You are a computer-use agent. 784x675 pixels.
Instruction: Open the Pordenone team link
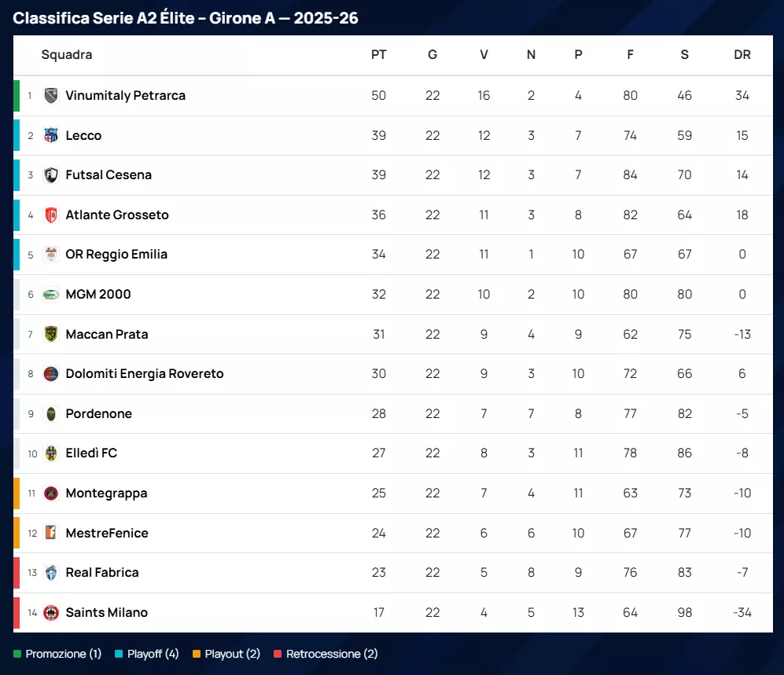(98, 414)
